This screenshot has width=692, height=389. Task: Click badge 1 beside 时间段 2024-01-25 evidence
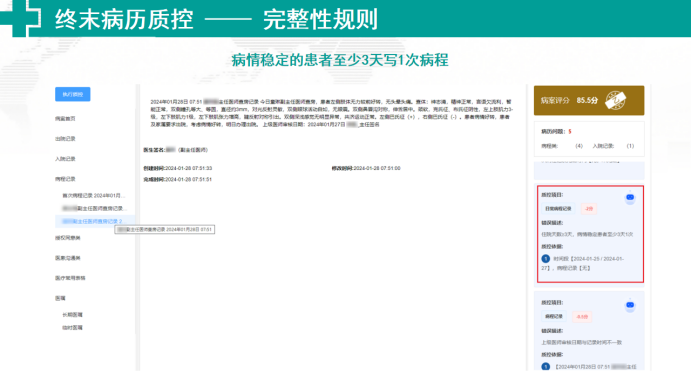click(545, 259)
